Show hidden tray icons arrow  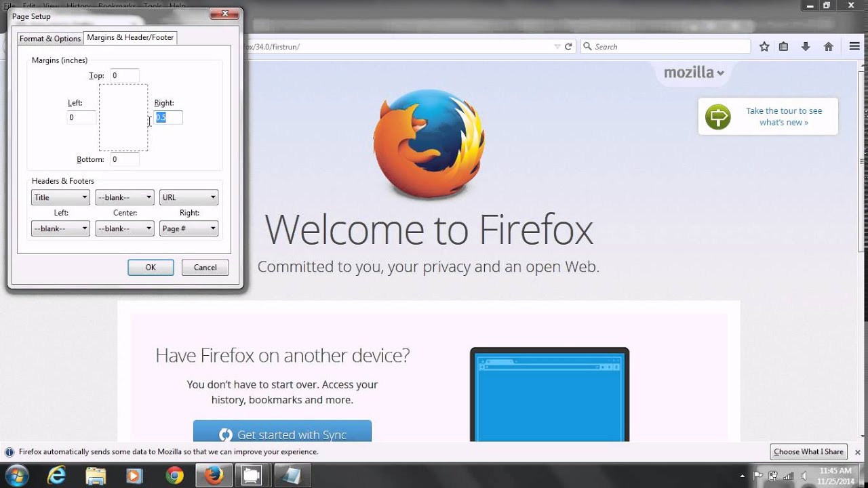tap(743, 476)
